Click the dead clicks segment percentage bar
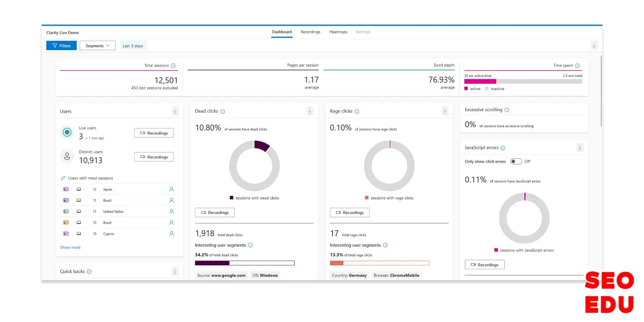The width and height of the screenshot is (644, 322). [x=245, y=263]
